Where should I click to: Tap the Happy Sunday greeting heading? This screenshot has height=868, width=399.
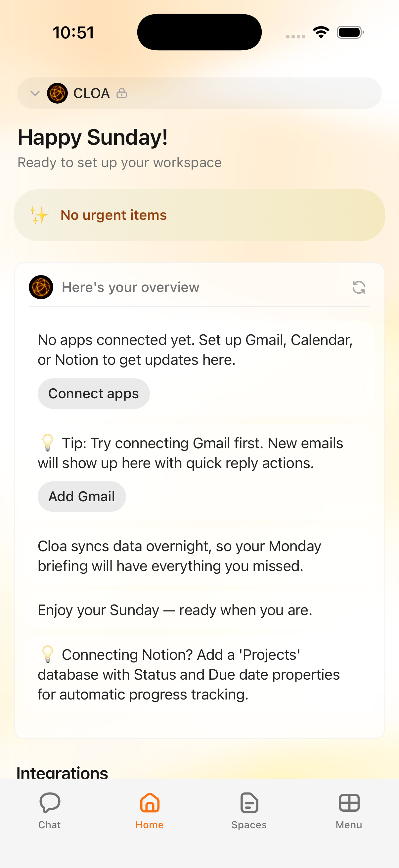click(93, 137)
